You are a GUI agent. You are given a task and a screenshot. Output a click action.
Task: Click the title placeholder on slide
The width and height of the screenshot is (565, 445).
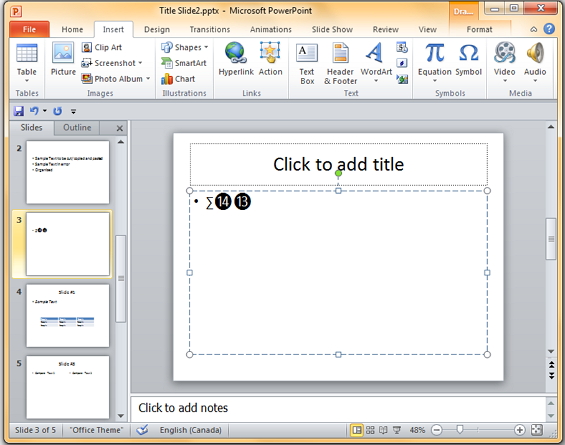[339, 164]
